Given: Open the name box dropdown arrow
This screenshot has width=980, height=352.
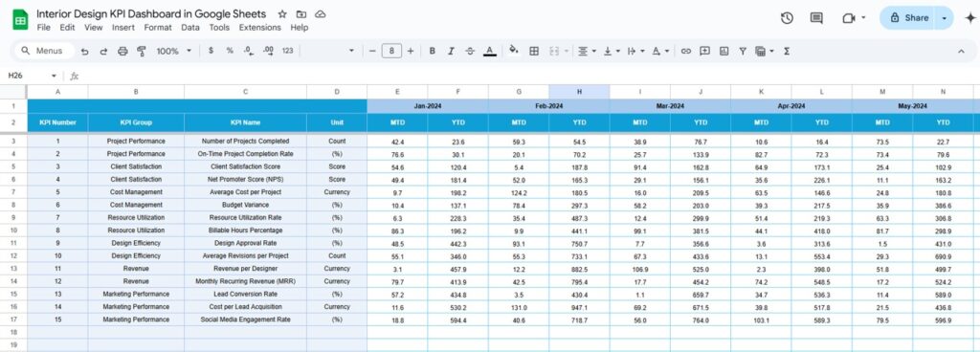Looking at the screenshot, I should tap(54, 77).
